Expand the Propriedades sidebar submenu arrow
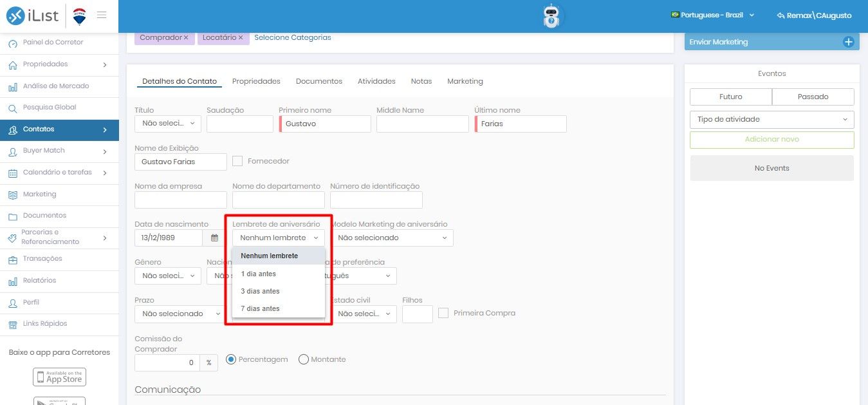Viewport: 868px width, 405px height. tap(105, 64)
